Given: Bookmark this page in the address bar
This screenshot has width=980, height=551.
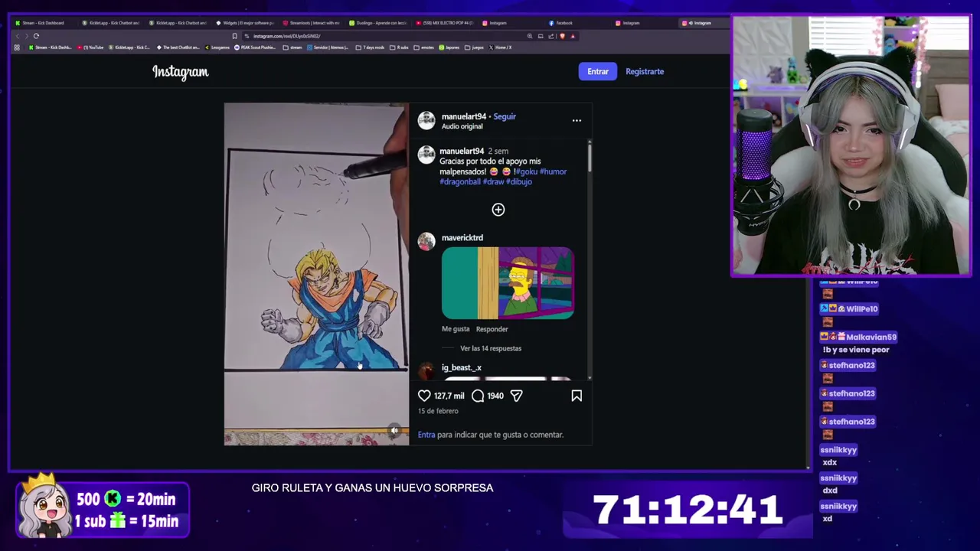Looking at the screenshot, I should click(x=234, y=36).
